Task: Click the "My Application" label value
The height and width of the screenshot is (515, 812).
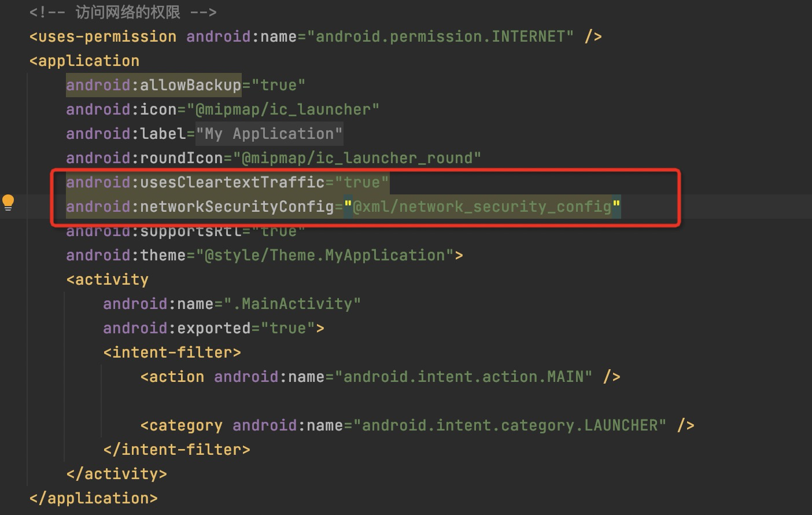Action: [269, 134]
